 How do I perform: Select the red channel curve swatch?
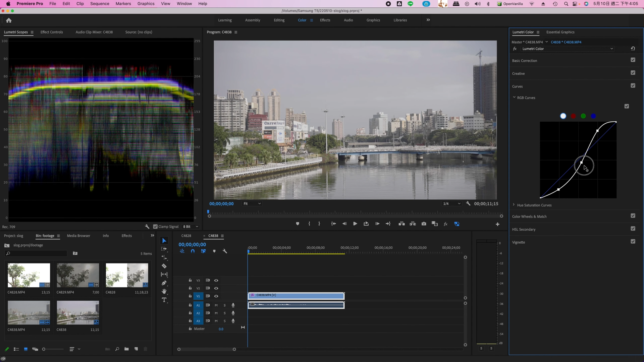coord(573,116)
